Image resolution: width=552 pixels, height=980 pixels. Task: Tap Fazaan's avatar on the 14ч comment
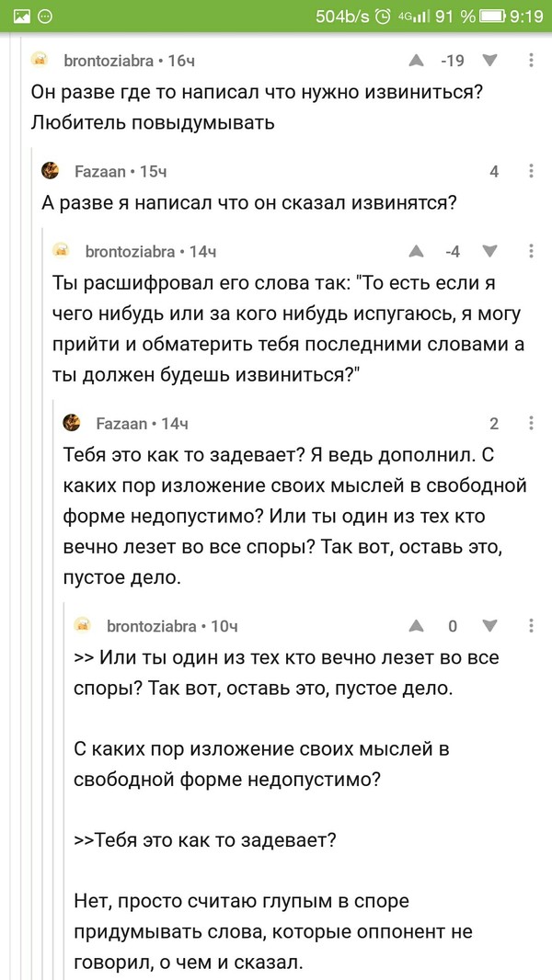tap(72, 424)
